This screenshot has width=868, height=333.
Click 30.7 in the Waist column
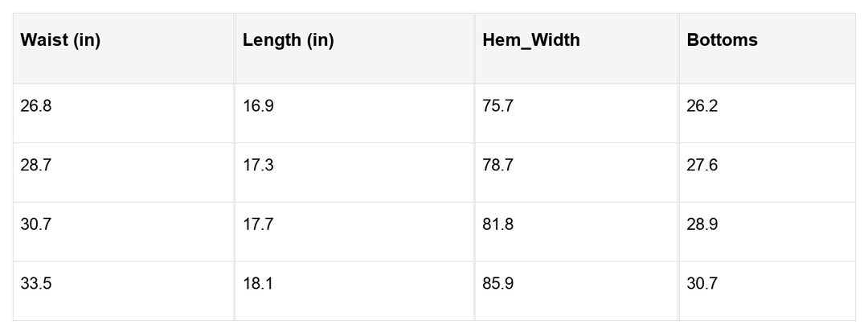coord(36,225)
